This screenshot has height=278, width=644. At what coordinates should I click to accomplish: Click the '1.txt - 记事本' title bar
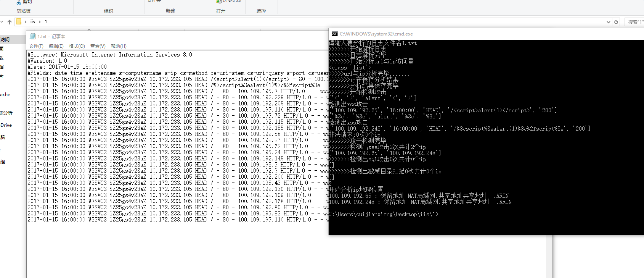tap(177, 36)
